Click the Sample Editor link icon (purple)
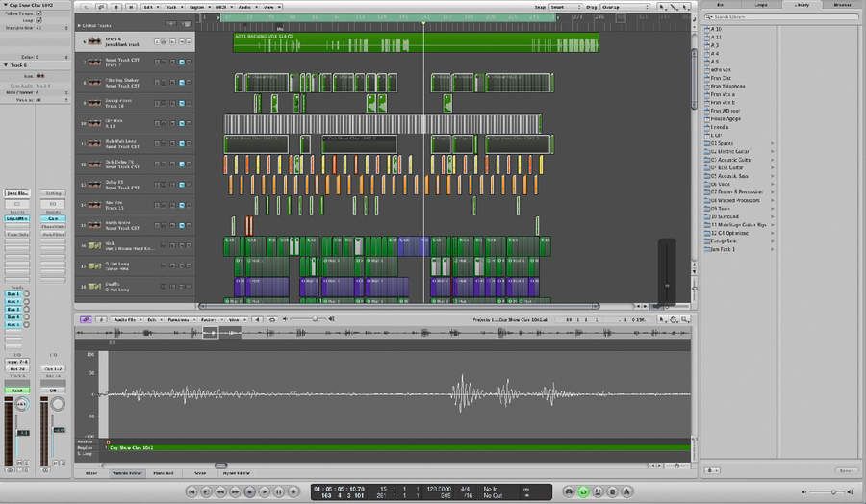Viewport: 866px width, 504px height. (x=86, y=319)
